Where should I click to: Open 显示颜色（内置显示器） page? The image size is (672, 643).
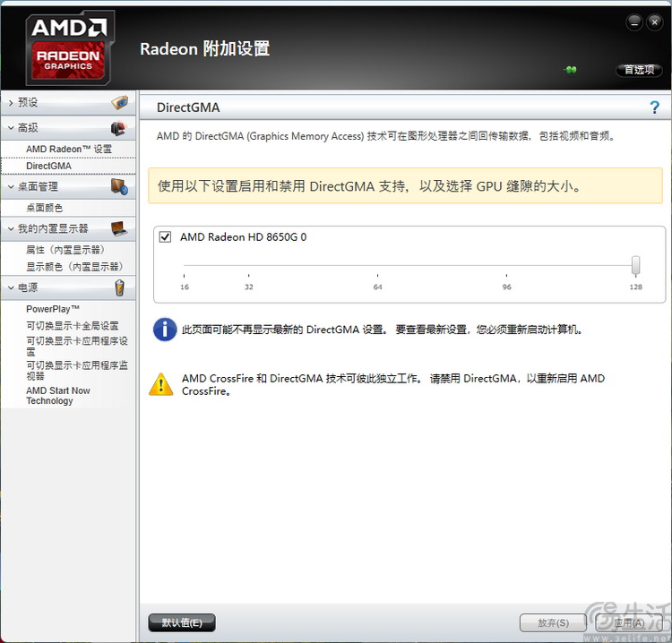pos(74,267)
